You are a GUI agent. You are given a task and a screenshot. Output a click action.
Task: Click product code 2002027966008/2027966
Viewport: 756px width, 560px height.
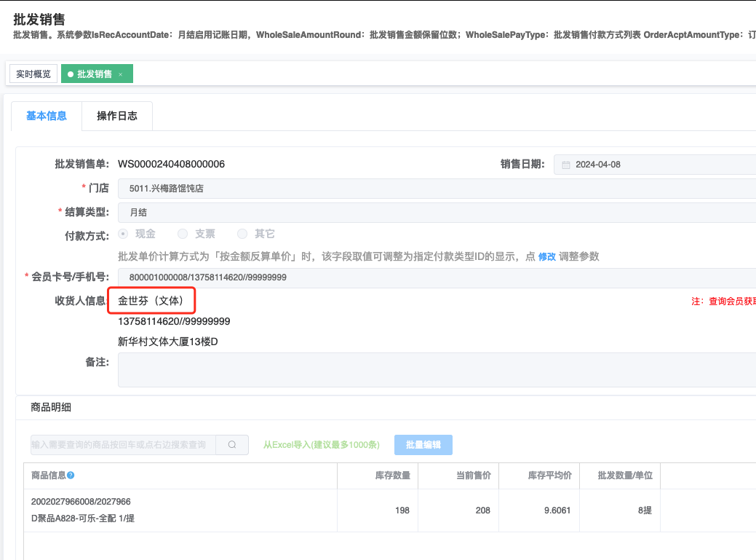81,502
